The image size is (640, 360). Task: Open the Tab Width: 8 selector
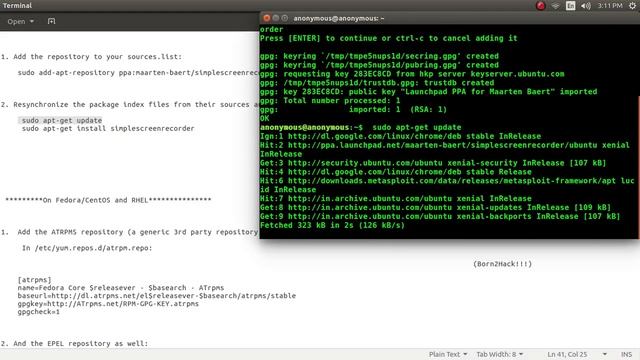point(500,354)
